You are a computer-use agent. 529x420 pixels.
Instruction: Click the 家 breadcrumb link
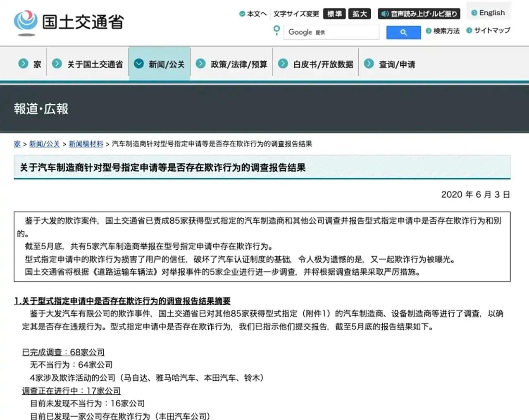pos(17,144)
